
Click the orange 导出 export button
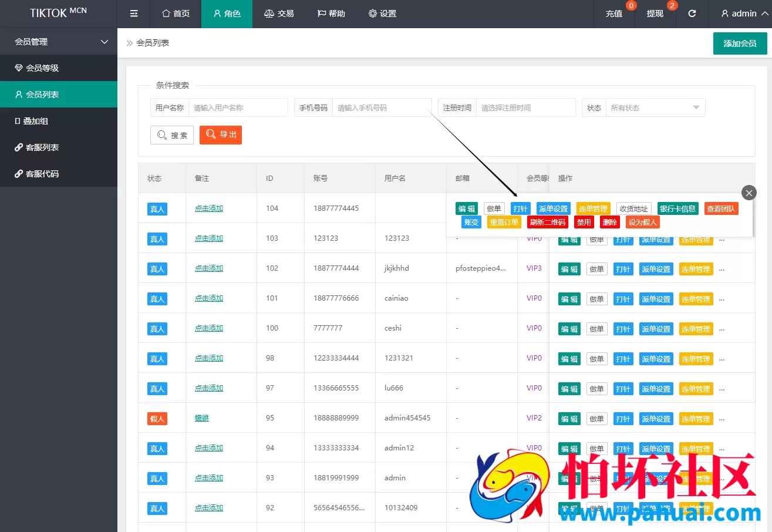(221, 135)
